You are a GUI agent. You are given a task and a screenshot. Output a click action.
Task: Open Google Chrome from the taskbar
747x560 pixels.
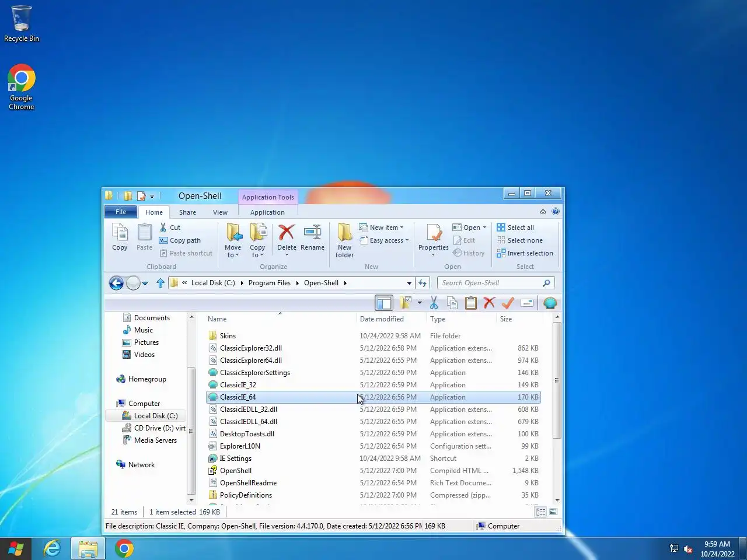click(124, 548)
